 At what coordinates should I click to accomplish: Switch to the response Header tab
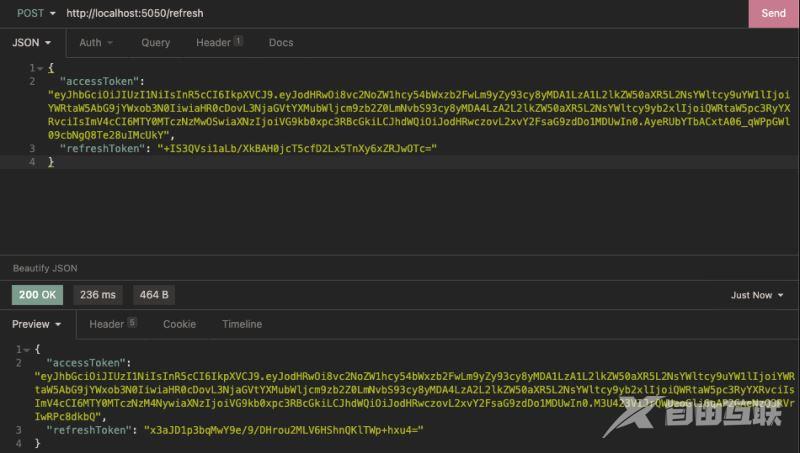[x=112, y=324]
